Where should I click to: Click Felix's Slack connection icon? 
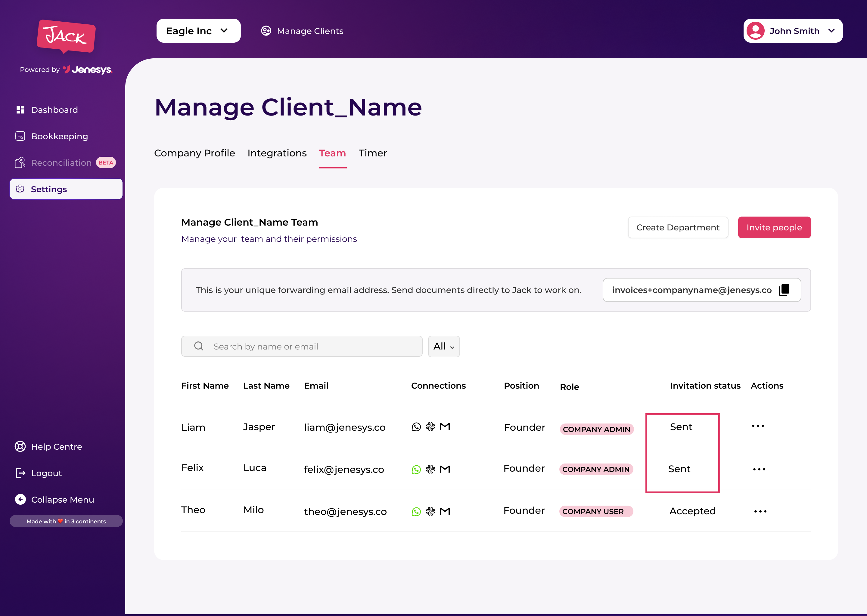click(430, 469)
